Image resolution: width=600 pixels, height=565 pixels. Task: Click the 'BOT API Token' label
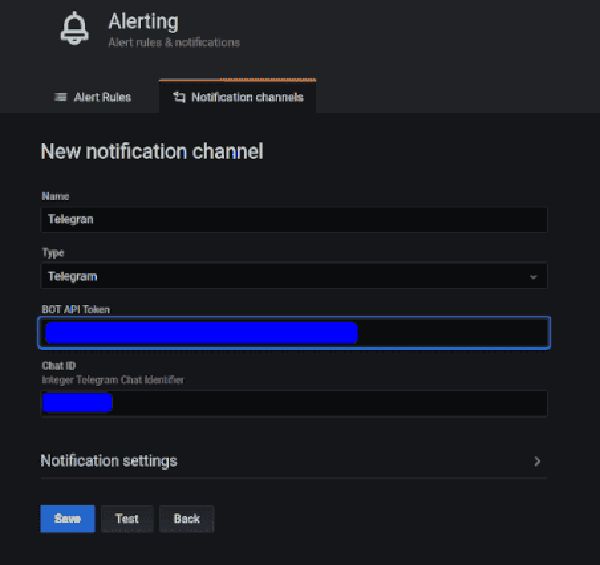click(x=76, y=309)
